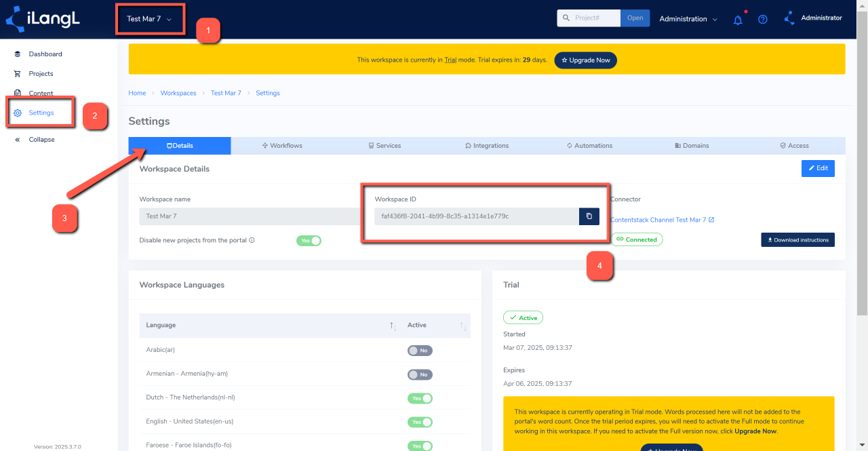Expand the Administration dropdown menu
The height and width of the screenshot is (451, 868).
point(688,19)
